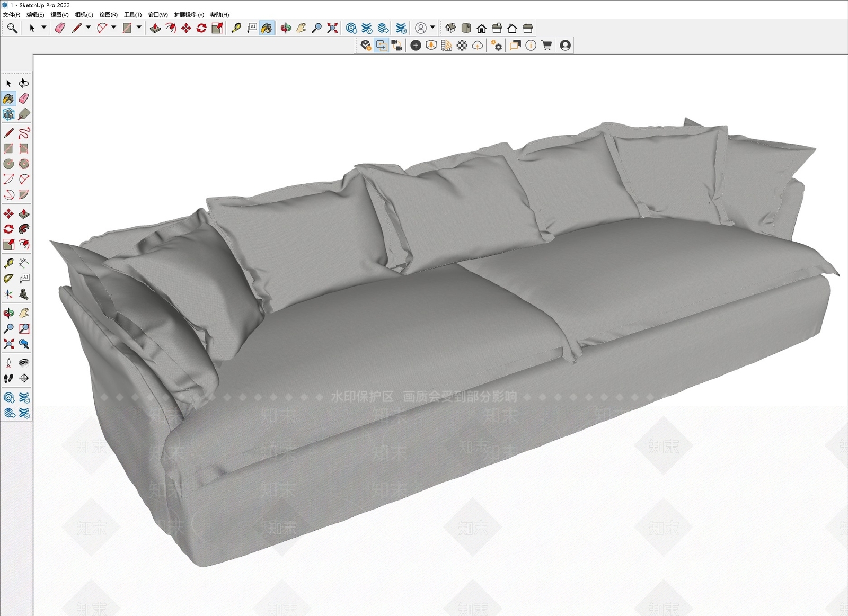
Task: Select the Dimensions tool
Action: (24, 263)
